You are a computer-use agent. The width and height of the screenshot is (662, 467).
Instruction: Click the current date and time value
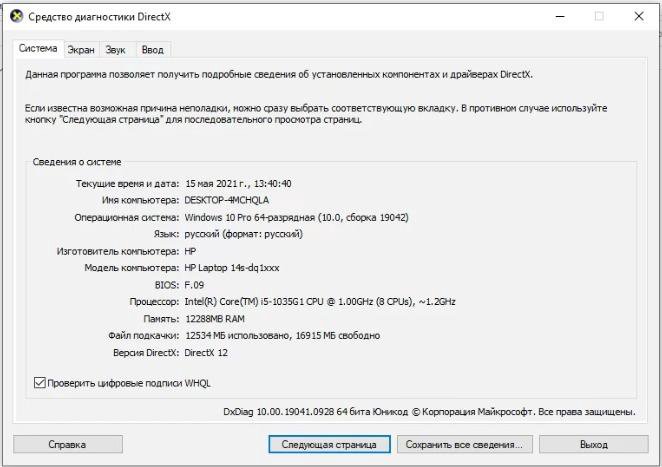pyautogui.click(x=238, y=183)
